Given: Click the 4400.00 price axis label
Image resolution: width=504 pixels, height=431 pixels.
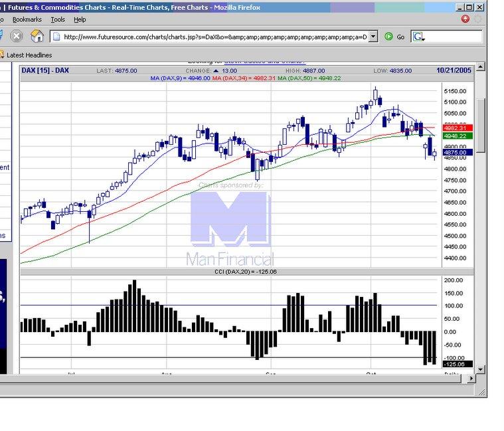Looking at the screenshot, I should (x=455, y=258).
